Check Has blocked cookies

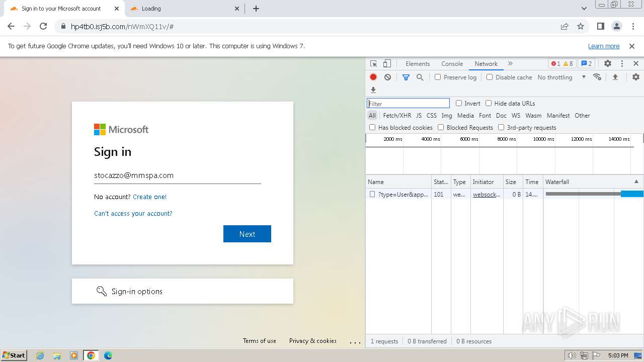[372, 128]
